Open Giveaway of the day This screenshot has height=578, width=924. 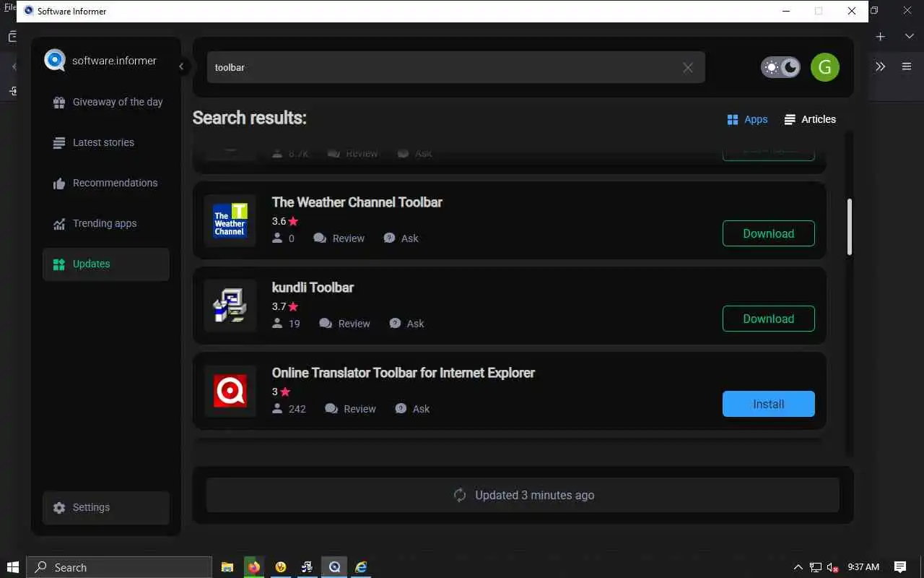pyautogui.click(x=106, y=102)
